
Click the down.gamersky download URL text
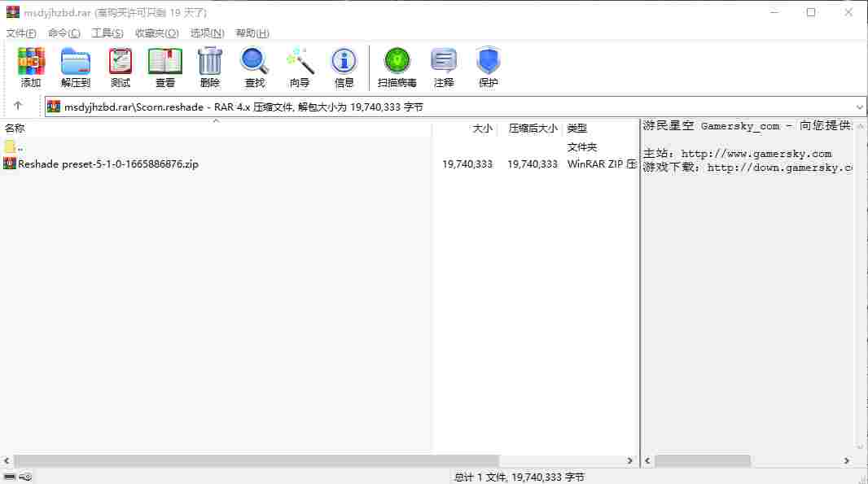click(779, 168)
